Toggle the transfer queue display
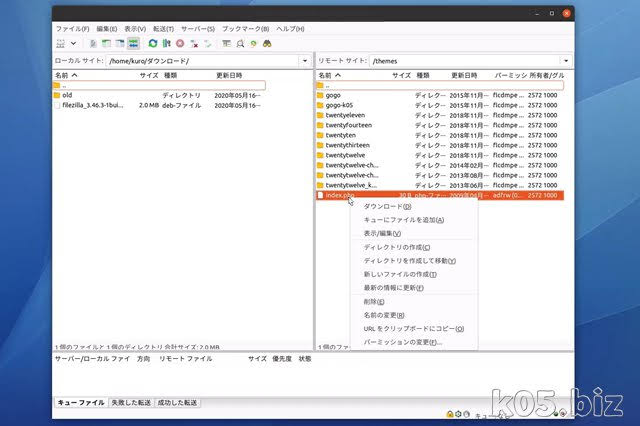The width and height of the screenshot is (640, 426). (133, 43)
